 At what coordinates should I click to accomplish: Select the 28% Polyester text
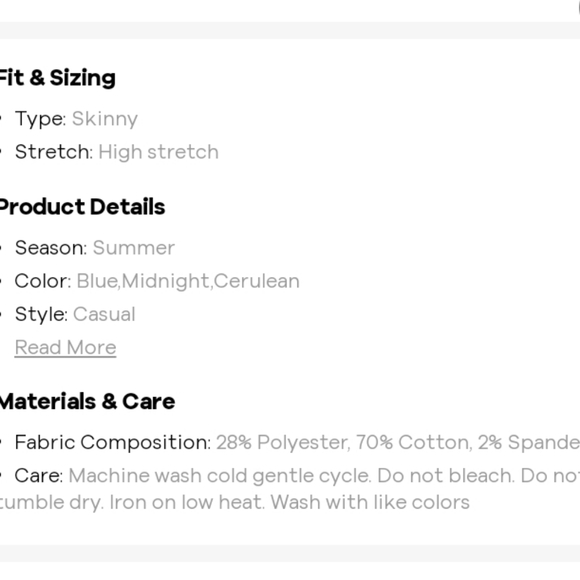click(283, 442)
